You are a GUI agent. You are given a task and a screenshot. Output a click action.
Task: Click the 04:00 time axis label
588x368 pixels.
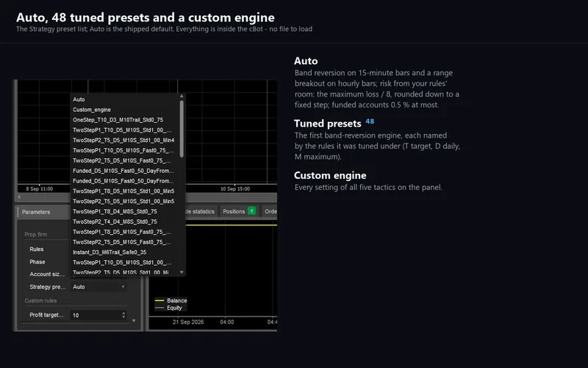coord(227,322)
